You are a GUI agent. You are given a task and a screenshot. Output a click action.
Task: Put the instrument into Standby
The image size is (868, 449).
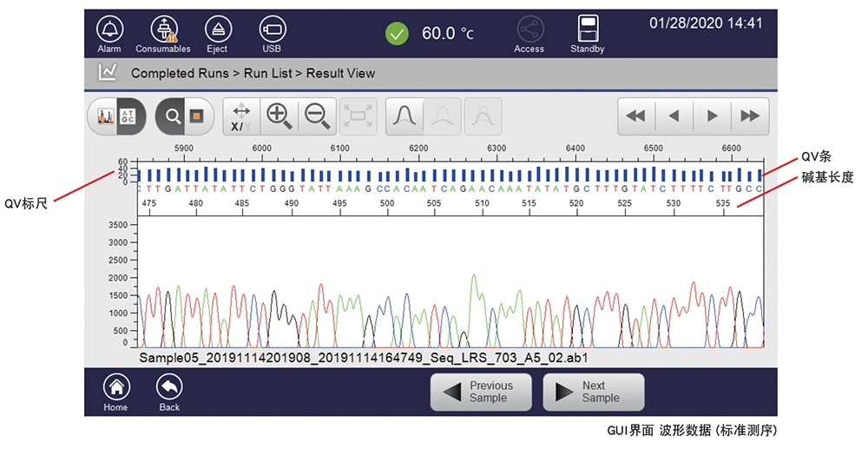(587, 33)
